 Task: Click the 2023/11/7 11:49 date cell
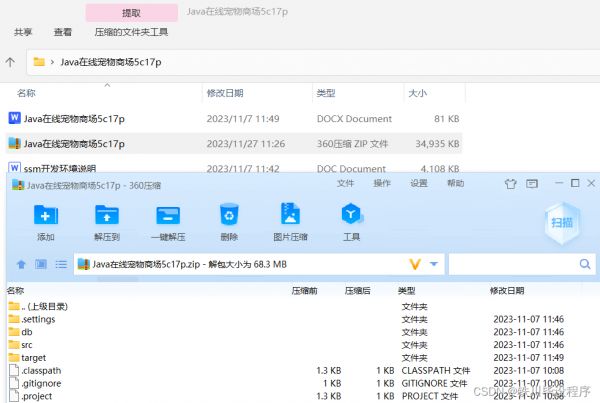[243, 119]
